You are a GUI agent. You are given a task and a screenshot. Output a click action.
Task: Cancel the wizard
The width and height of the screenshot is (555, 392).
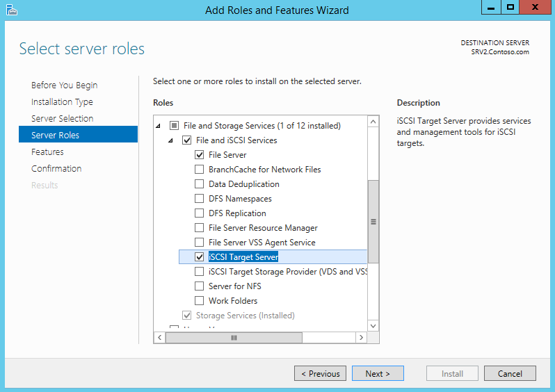click(x=510, y=373)
